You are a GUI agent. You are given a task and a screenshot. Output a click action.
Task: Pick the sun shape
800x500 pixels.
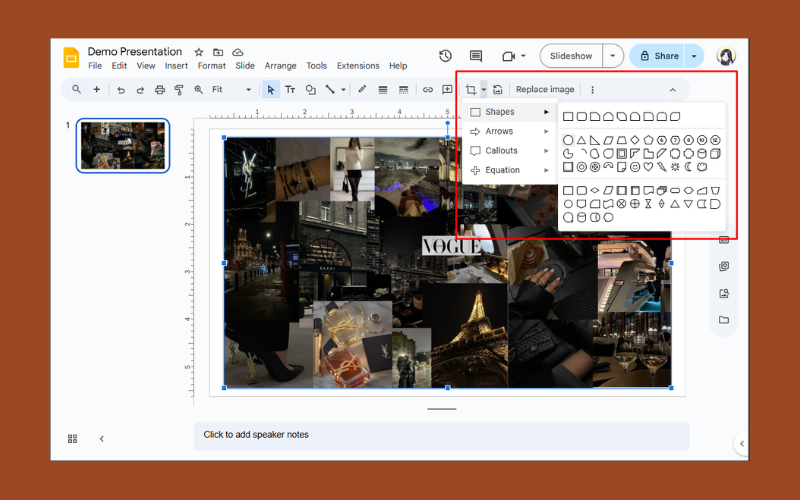tap(675, 167)
